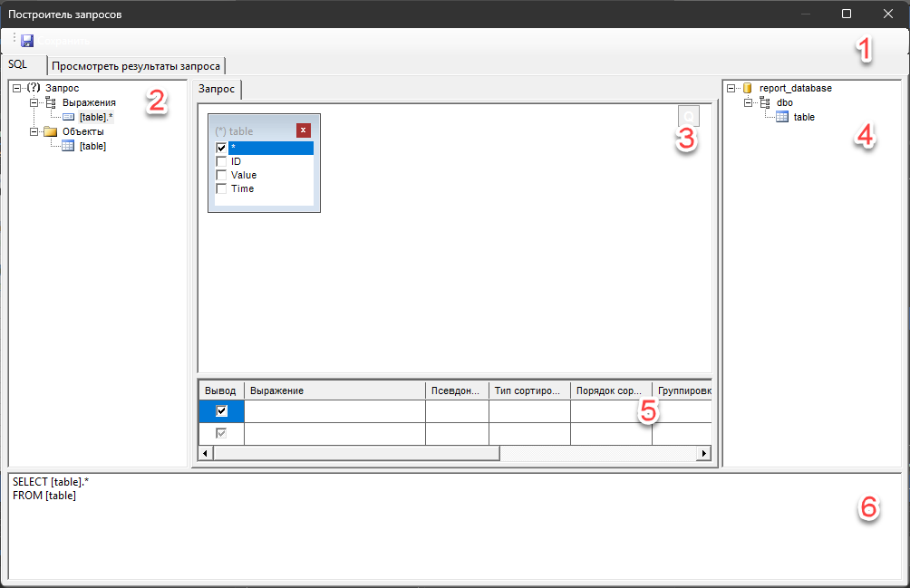Click the horizontal scrollbar thumb of grid
This screenshot has width=910, height=588.
tap(356, 454)
